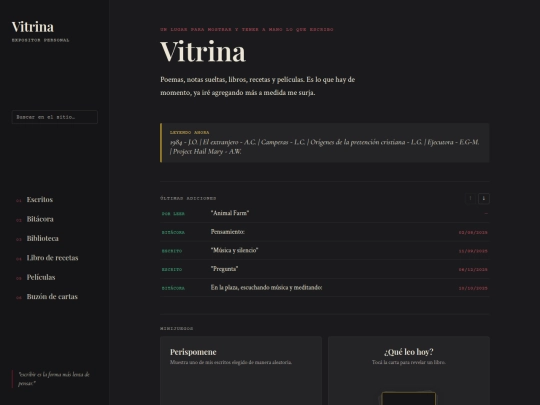540x405 pixels.
Task: Open Buzón de cartas
Action: point(52,297)
